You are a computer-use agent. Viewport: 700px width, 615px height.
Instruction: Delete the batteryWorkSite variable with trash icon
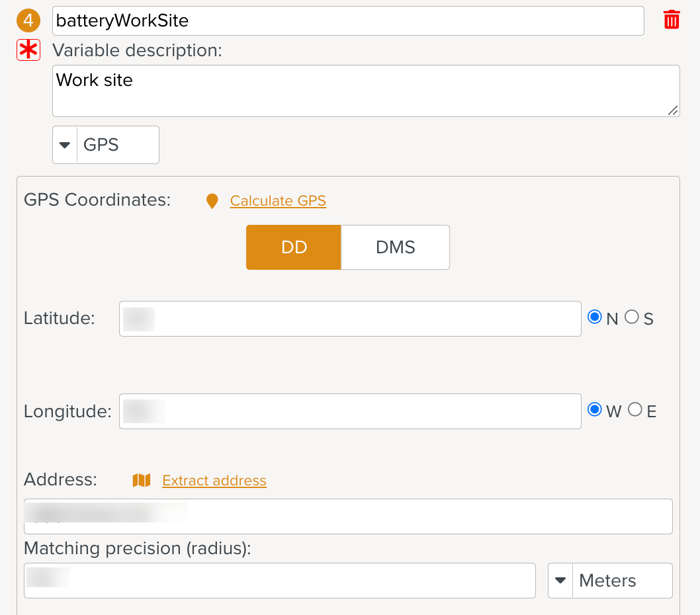point(671,20)
